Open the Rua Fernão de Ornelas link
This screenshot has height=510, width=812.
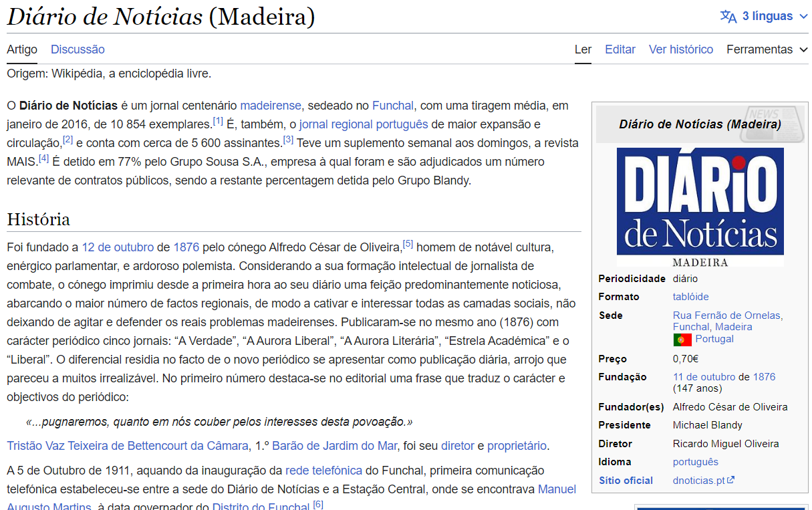726,315
